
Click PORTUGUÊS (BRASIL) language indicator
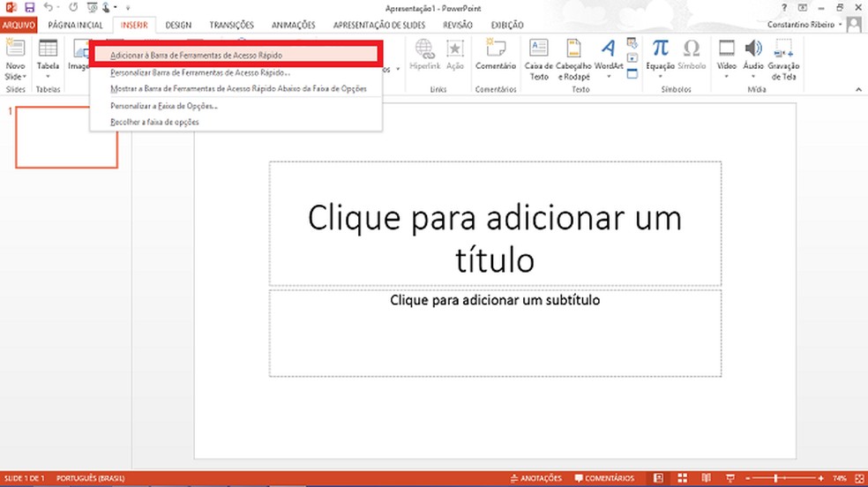pos(90,478)
